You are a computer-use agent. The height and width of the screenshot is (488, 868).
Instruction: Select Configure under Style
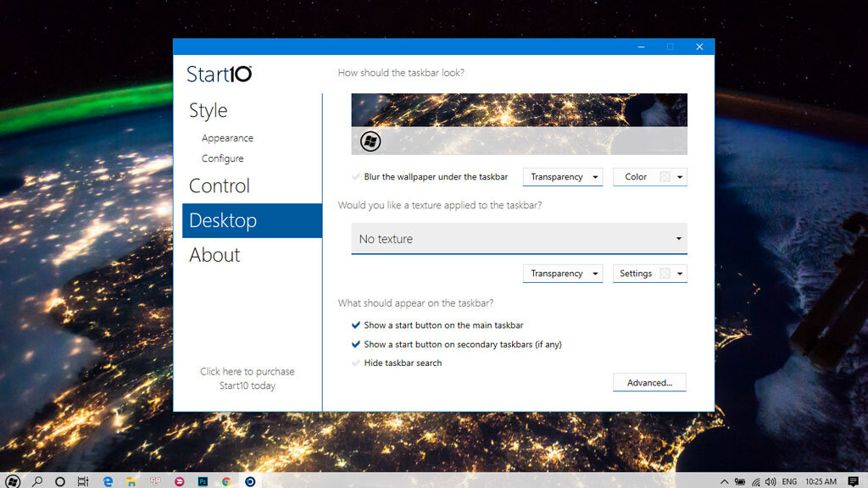[x=223, y=158]
